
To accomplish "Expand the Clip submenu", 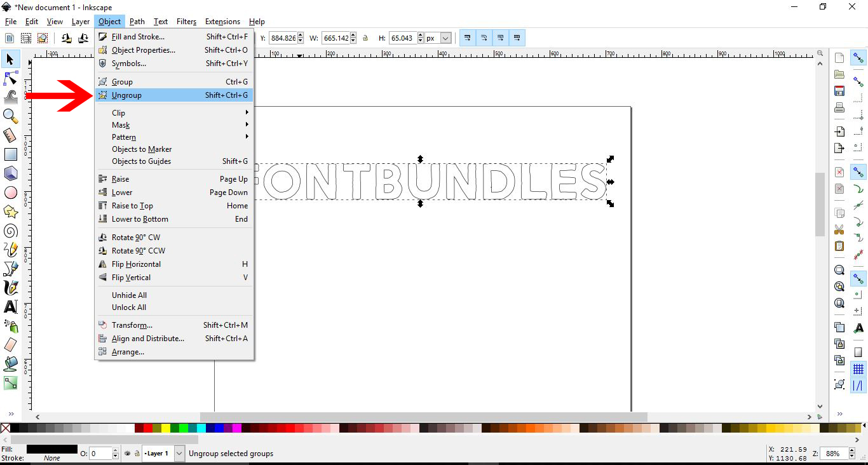I will pos(173,113).
